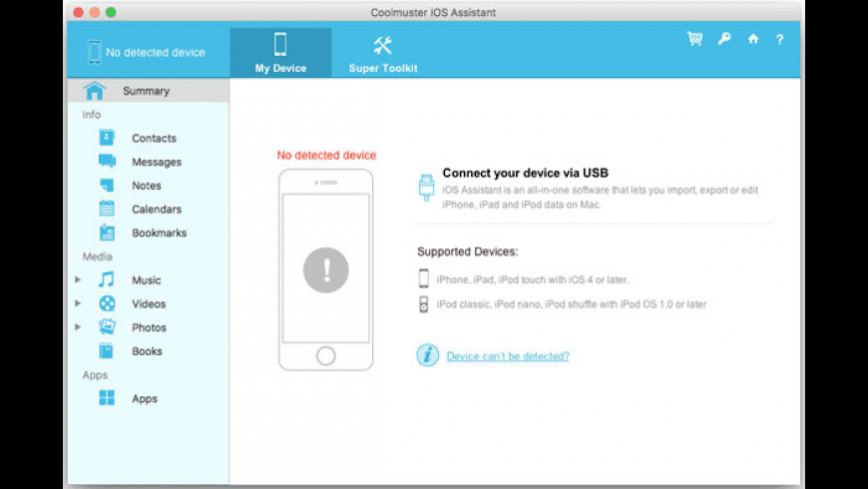Click the phone home button illustration
Screen dimensions: 868x489
click(326, 355)
